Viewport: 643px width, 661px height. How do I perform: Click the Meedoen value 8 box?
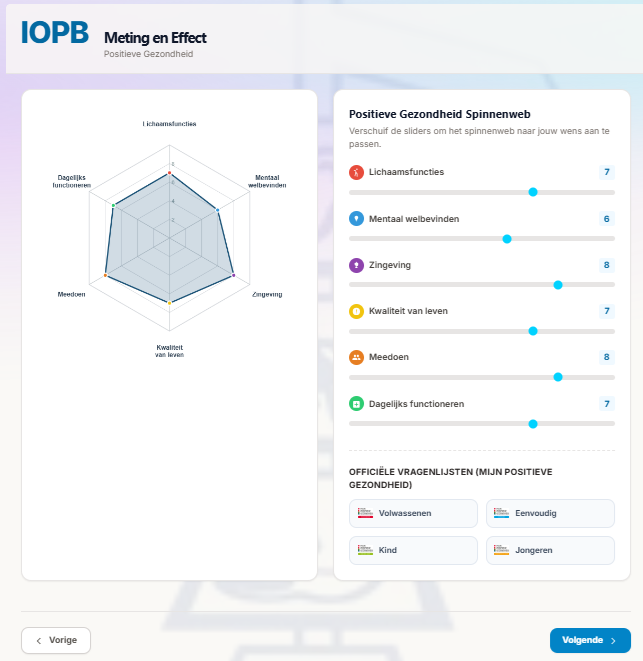click(x=607, y=357)
